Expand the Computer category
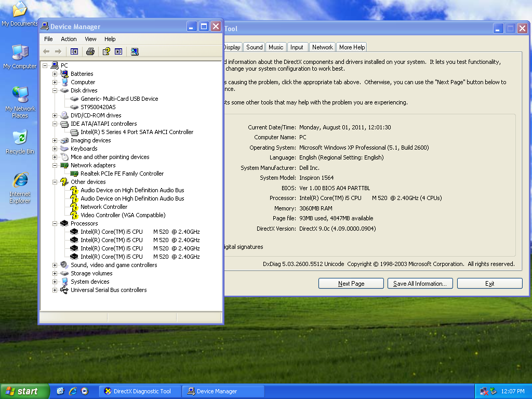 [55, 82]
